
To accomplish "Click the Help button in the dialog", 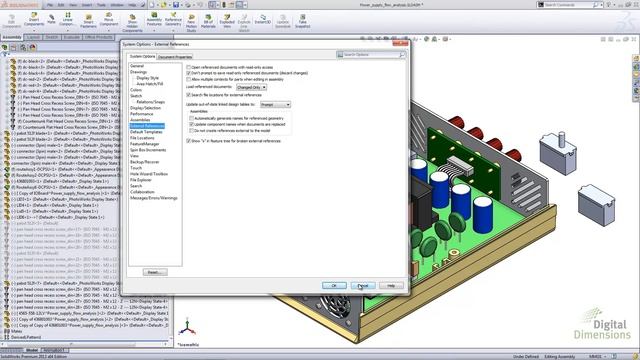I will point(391,285).
